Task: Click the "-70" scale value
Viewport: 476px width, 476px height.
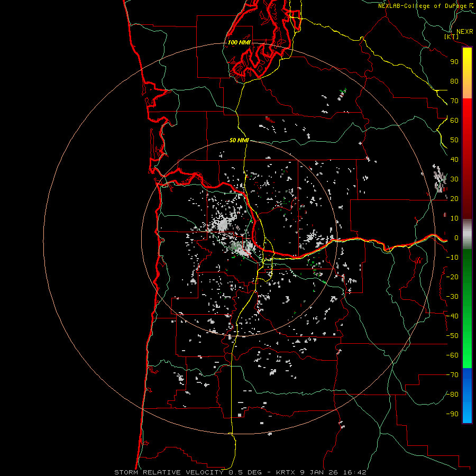Action: (x=452, y=375)
